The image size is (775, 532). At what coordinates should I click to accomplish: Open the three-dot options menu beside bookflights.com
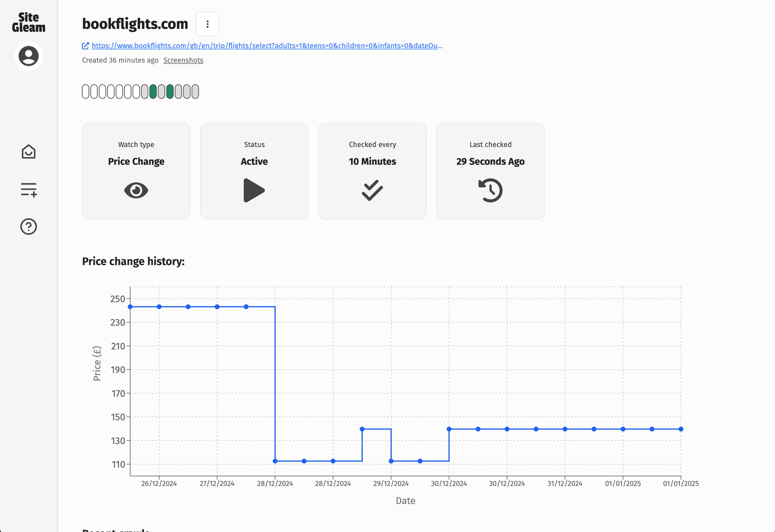tap(207, 24)
